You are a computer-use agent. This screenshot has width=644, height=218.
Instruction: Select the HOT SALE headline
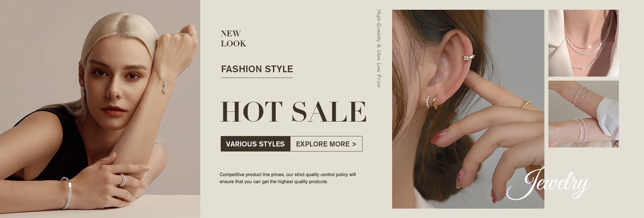tap(293, 112)
